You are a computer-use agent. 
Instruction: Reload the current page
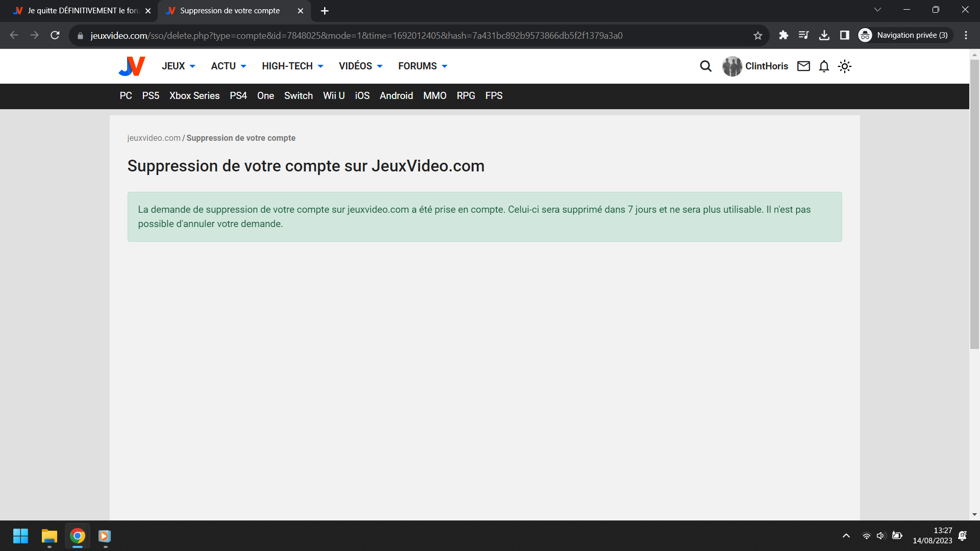coord(55,35)
